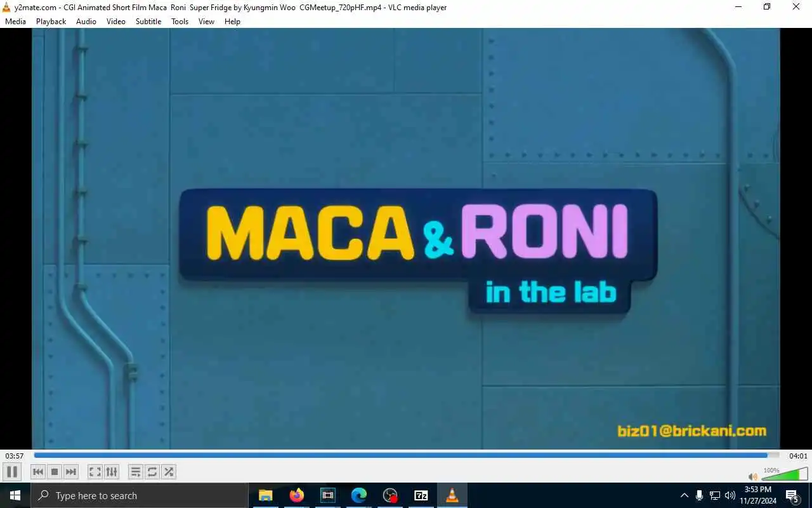Seek within the video timeline bar
Screen dimensions: 812x508
coord(407,455)
